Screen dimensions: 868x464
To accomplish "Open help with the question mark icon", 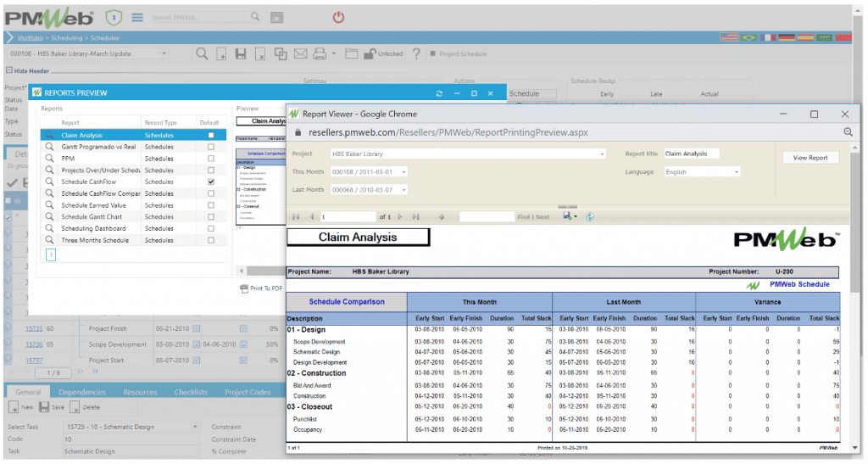I will coord(416,53).
